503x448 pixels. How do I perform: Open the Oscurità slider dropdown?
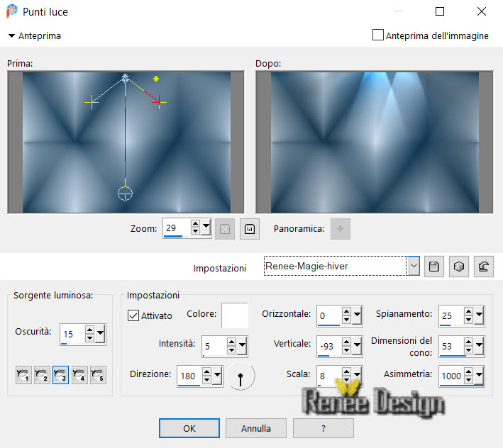(101, 333)
